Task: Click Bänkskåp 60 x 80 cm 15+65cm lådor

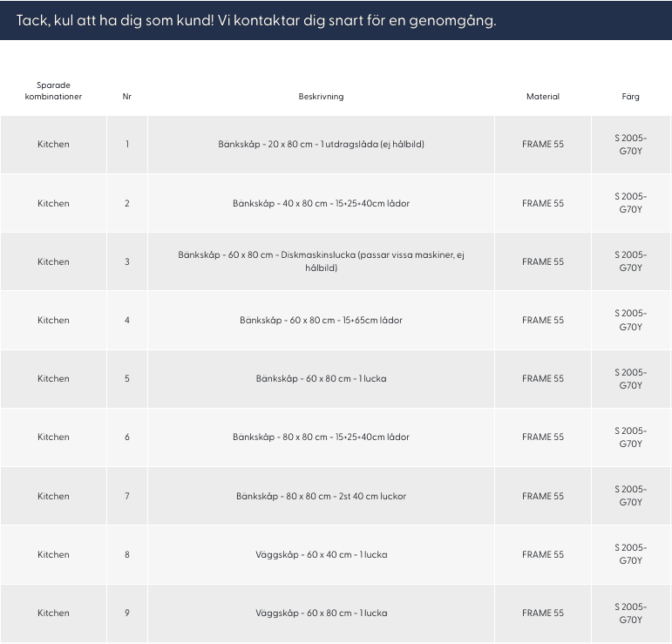Action: 321,320
